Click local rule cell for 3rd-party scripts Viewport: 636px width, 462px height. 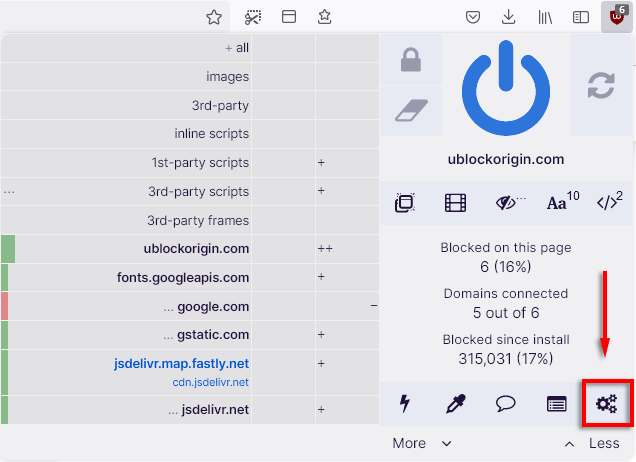point(347,191)
